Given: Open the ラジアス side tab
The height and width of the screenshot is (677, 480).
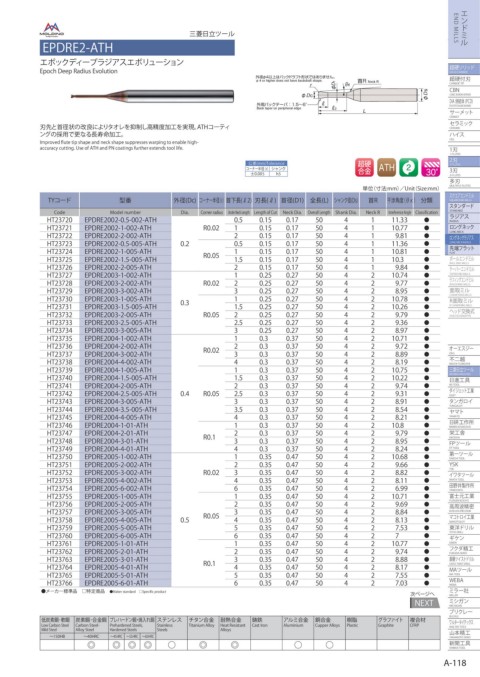Looking at the screenshot, I should pos(464,218).
